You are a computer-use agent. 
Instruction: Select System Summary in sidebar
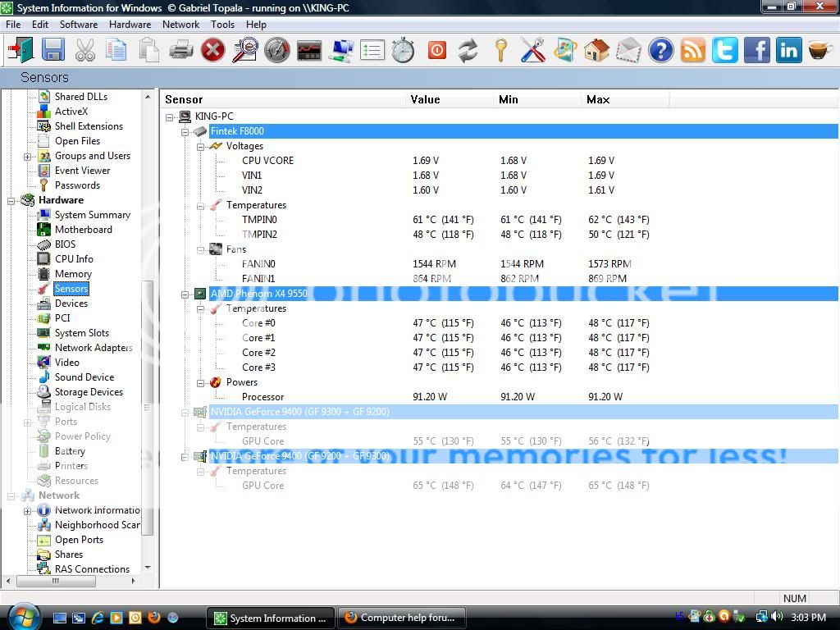pyautogui.click(x=93, y=215)
